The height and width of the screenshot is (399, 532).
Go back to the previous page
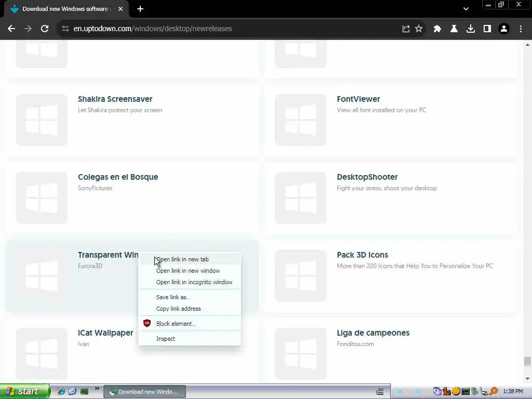(x=11, y=29)
